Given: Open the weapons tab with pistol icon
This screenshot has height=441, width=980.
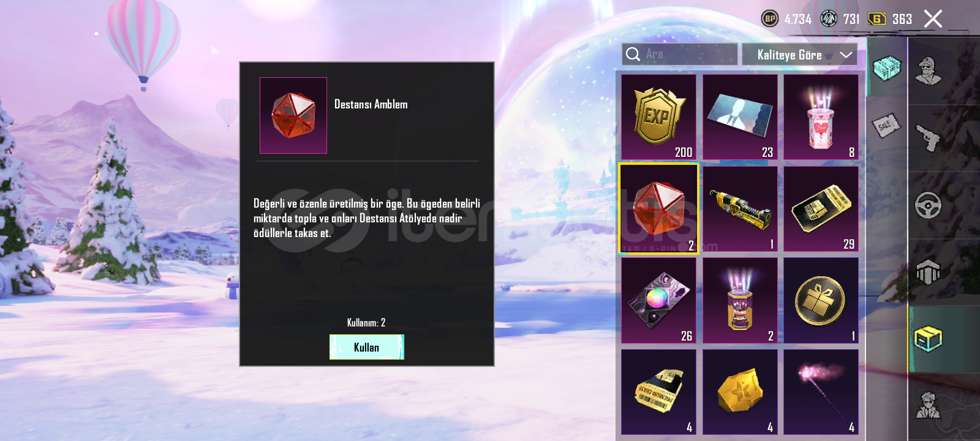Looking at the screenshot, I should point(929,138).
